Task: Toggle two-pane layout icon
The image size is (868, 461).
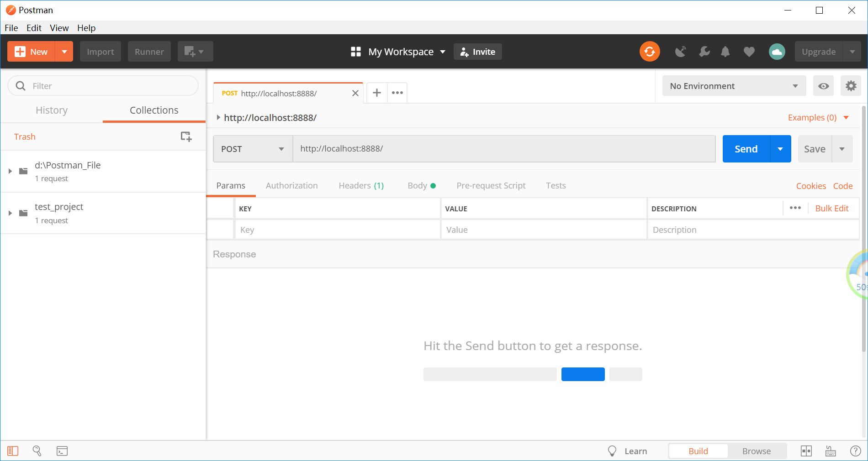Action: pyautogui.click(x=806, y=451)
